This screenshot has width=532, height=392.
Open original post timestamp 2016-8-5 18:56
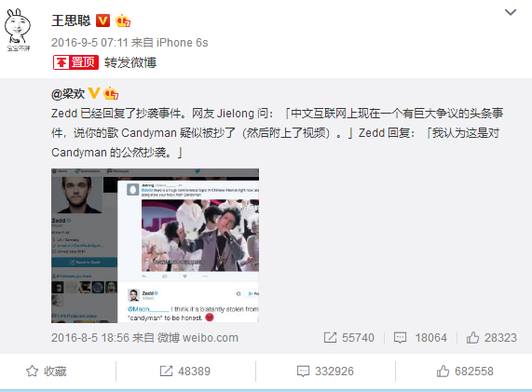coord(90,338)
